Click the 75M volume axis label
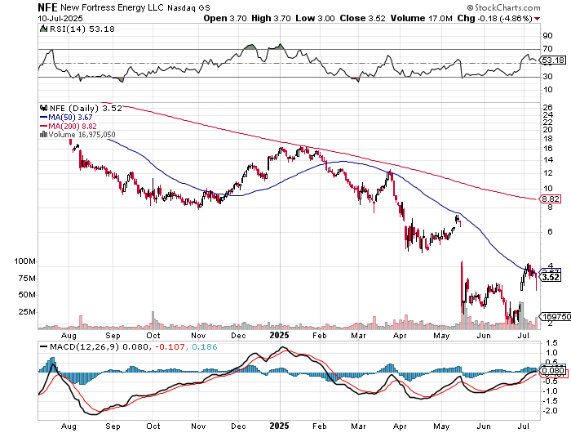 click(x=27, y=279)
